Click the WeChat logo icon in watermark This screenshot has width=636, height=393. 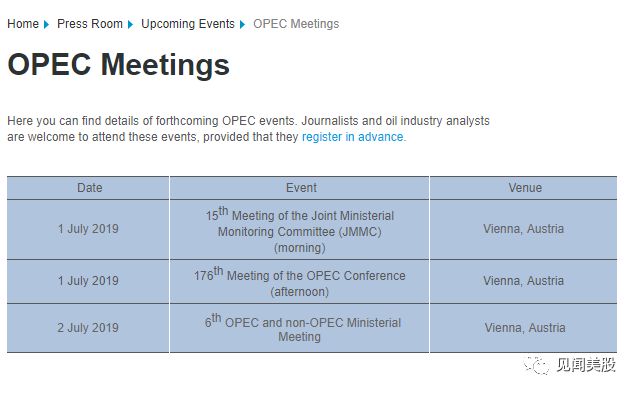(536, 365)
